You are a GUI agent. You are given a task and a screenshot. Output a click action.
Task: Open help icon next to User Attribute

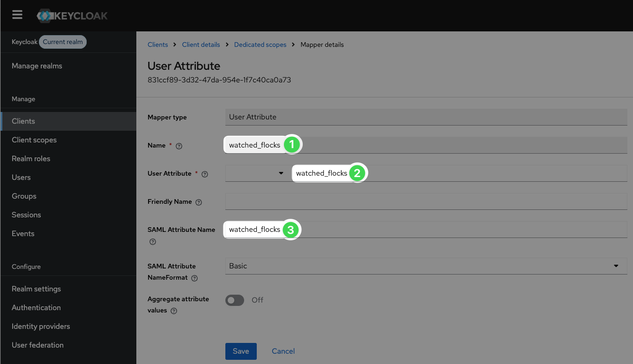[205, 174]
